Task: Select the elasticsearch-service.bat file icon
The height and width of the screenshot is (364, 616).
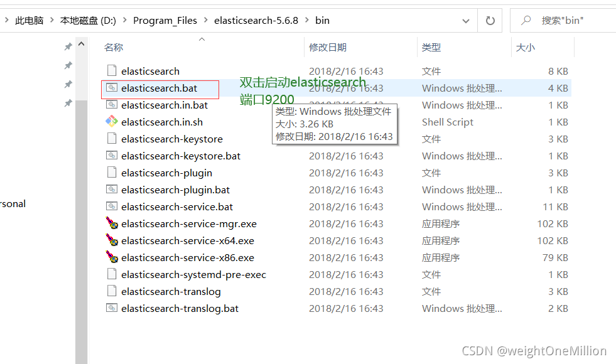Action: [x=112, y=206]
